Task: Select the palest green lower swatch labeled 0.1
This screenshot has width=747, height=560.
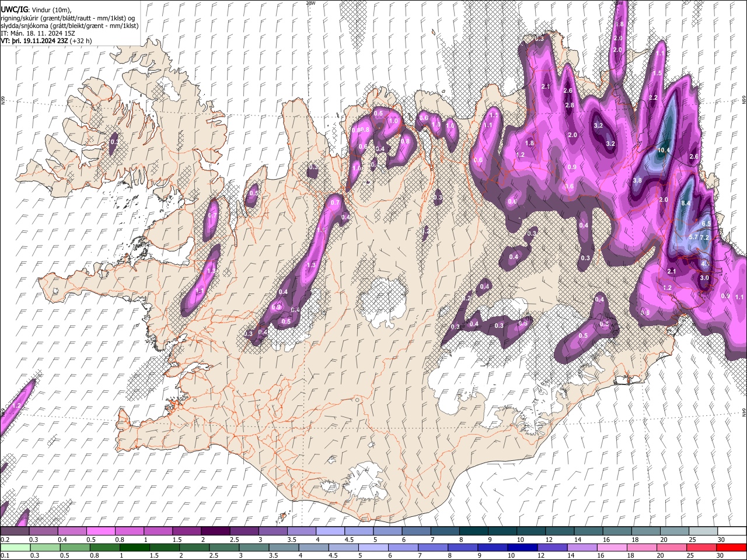Action: tap(15, 547)
